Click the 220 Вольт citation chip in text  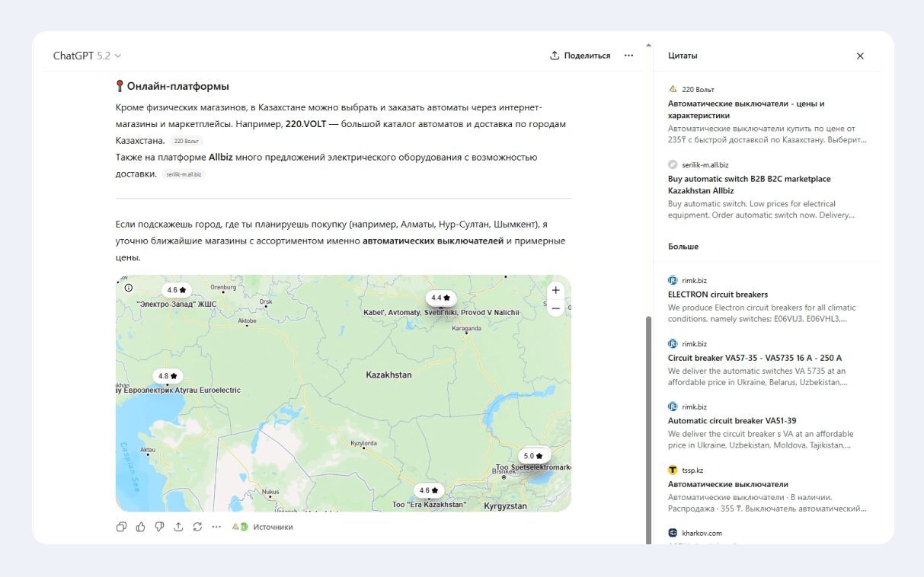[x=187, y=141]
